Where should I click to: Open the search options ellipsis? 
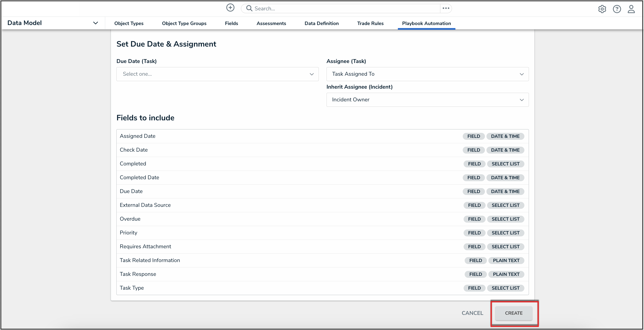[446, 8]
